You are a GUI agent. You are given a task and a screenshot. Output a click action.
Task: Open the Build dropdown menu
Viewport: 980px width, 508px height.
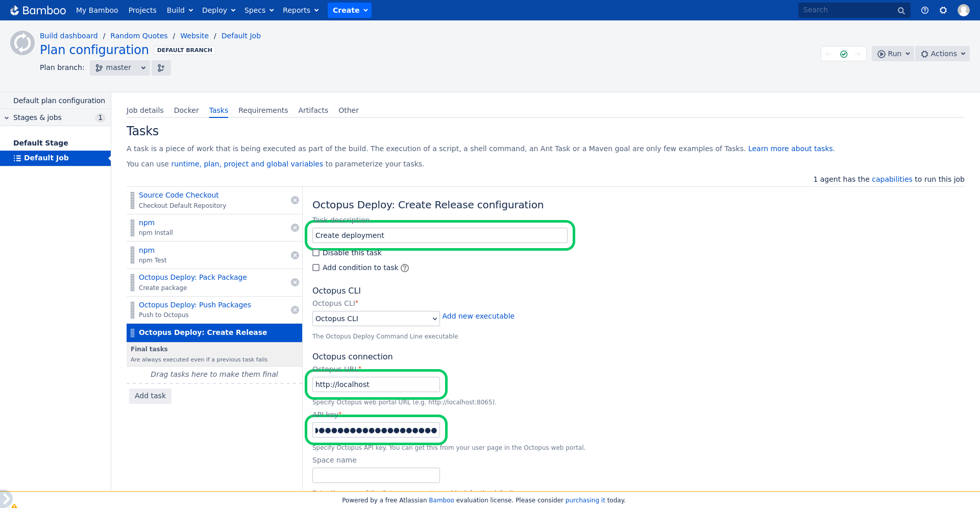click(x=180, y=10)
